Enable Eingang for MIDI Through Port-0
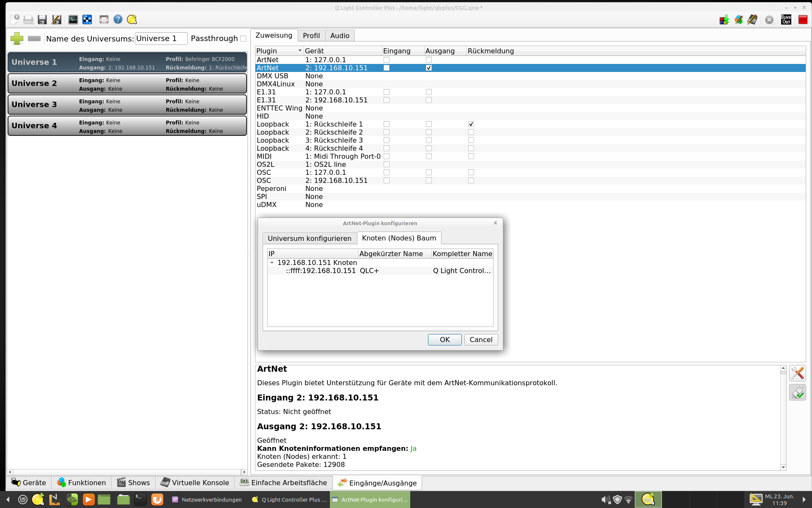812x508 pixels. point(387,156)
